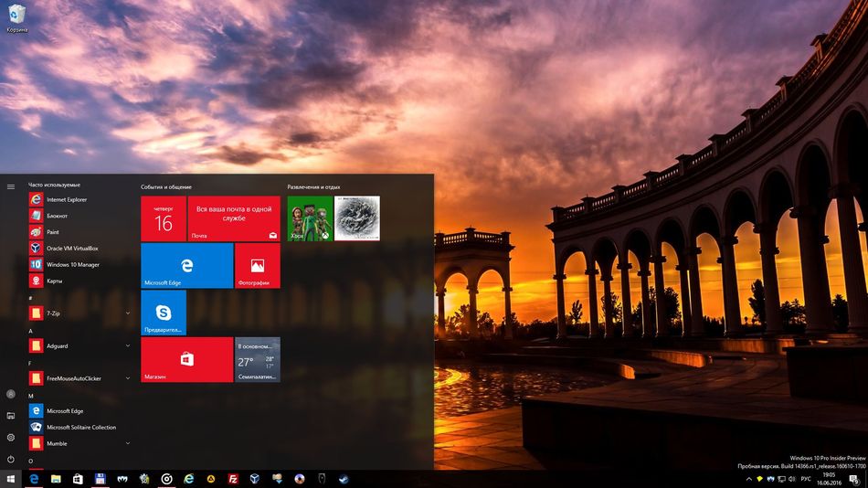Open the Xbox tile

point(310,218)
